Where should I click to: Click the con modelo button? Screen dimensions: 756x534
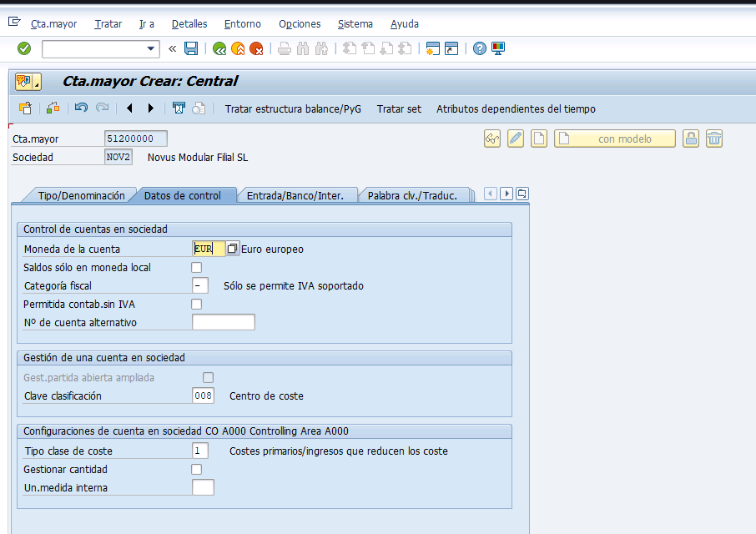(x=615, y=139)
